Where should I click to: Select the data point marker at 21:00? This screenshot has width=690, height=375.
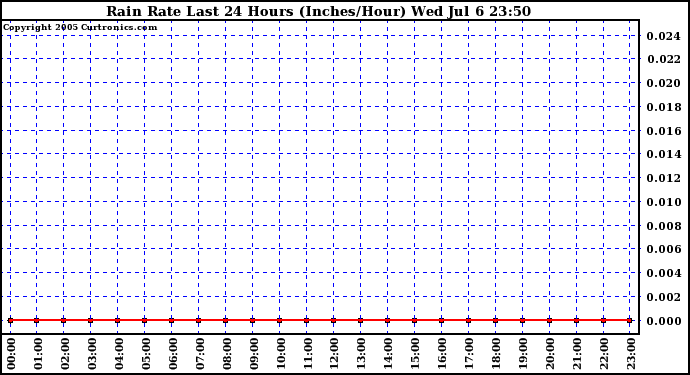tap(576, 320)
